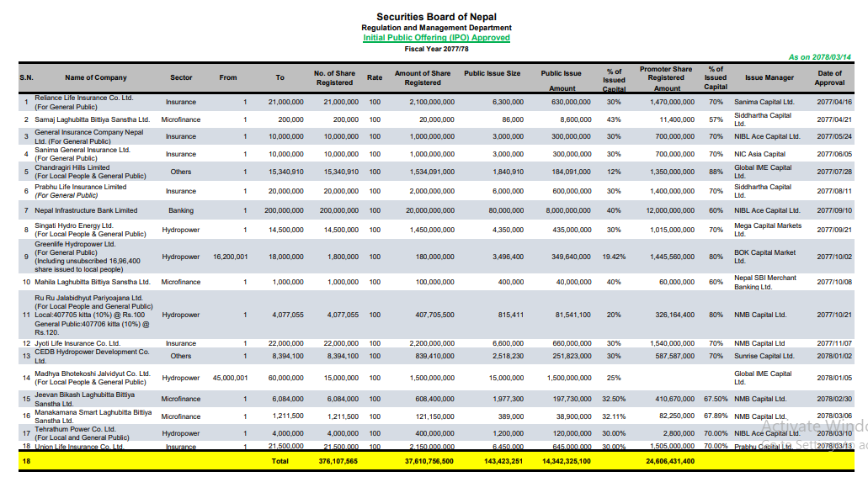Select the Issue Manager column header
The image size is (868, 477).
[769, 77]
